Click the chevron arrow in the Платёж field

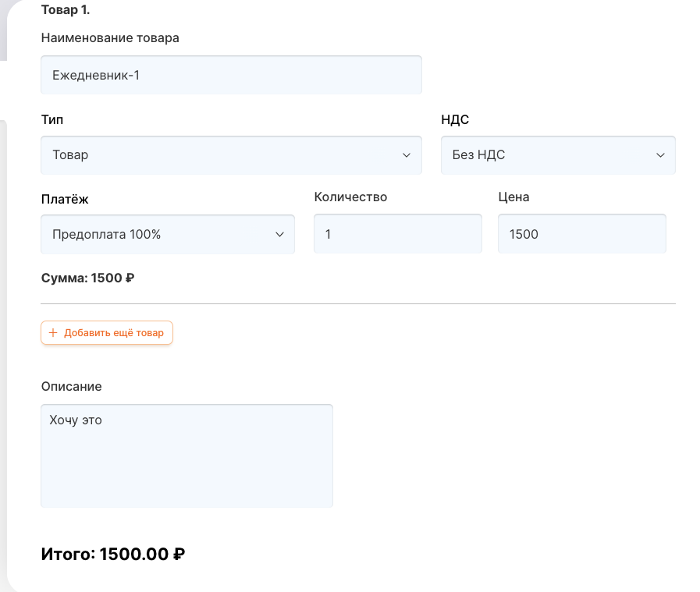click(279, 234)
